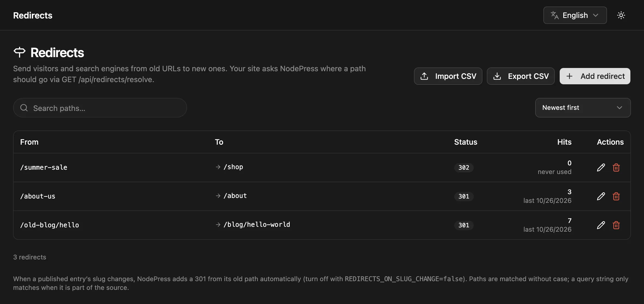Image resolution: width=644 pixels, height=304 pixels.
Task: Click the /blog/hello-world destination path
Action: pos(257,225)
